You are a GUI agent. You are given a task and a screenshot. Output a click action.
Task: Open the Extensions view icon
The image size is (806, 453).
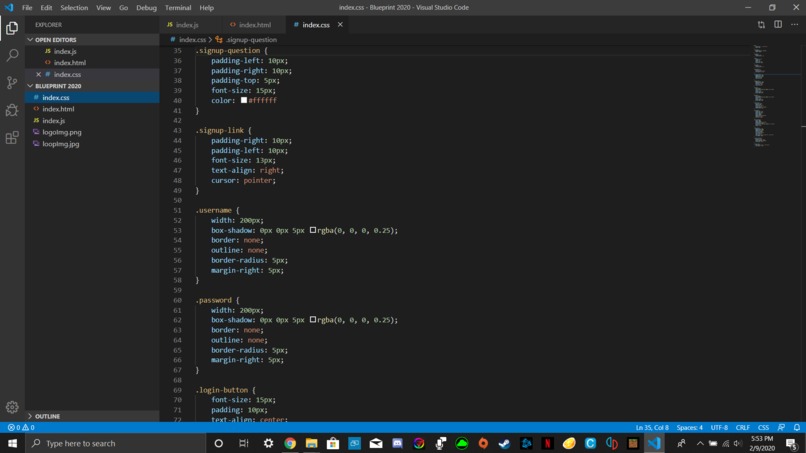tap(12, 137)
